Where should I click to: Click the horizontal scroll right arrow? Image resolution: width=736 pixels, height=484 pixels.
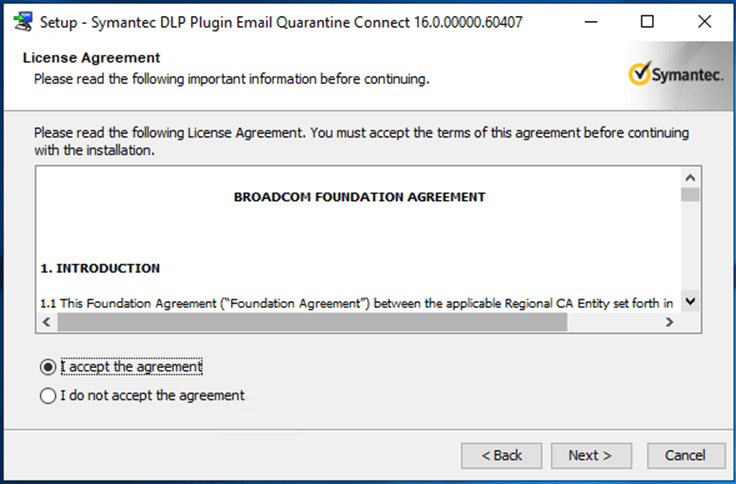click(669, 322)
